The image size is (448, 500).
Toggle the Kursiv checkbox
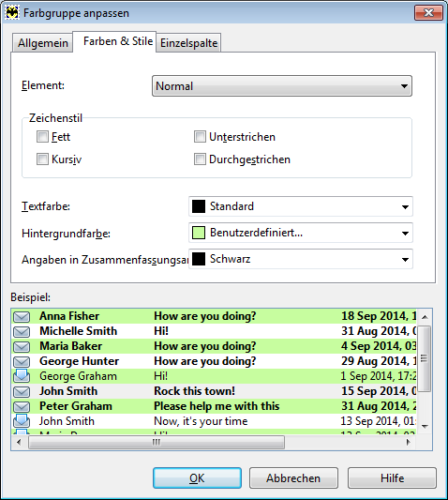coord(42,159)
